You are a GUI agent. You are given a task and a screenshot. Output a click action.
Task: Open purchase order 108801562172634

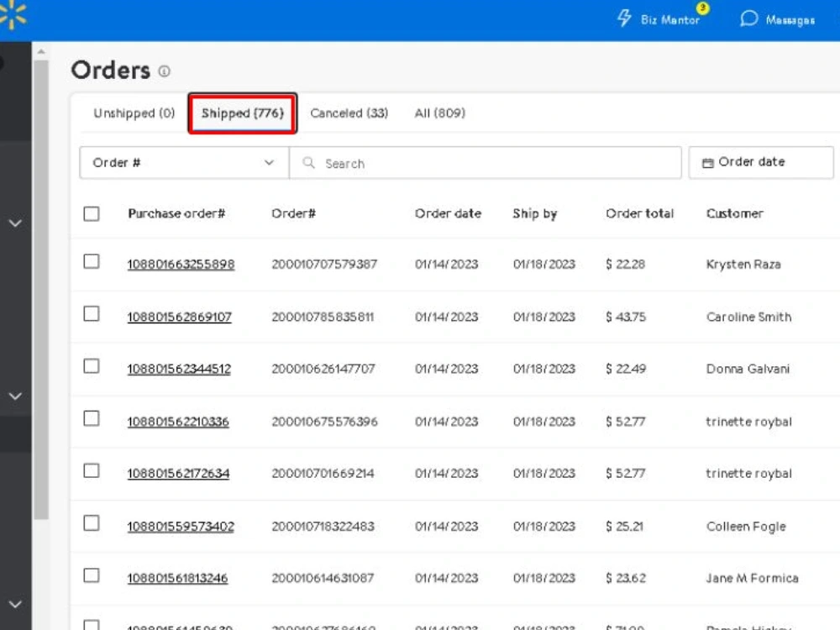coord(178,474)
